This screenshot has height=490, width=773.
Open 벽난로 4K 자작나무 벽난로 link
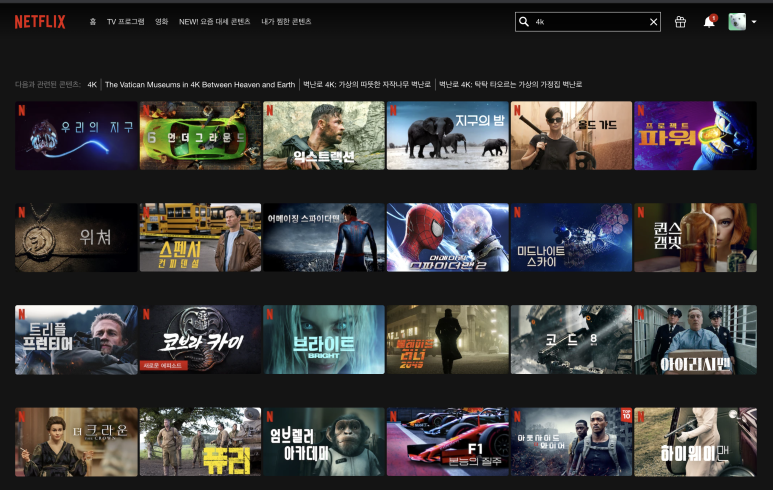pos(367,84)
